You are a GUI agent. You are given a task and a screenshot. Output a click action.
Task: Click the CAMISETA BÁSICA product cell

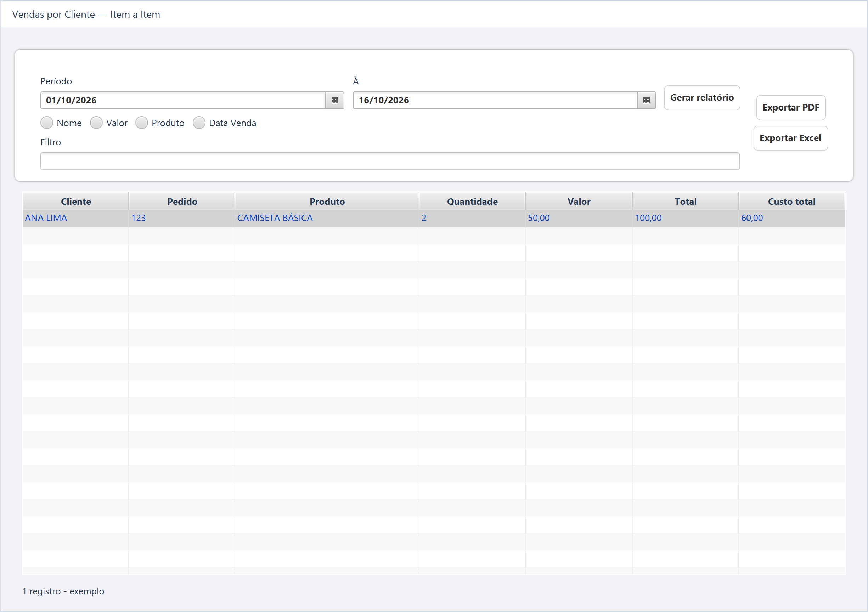327,218
